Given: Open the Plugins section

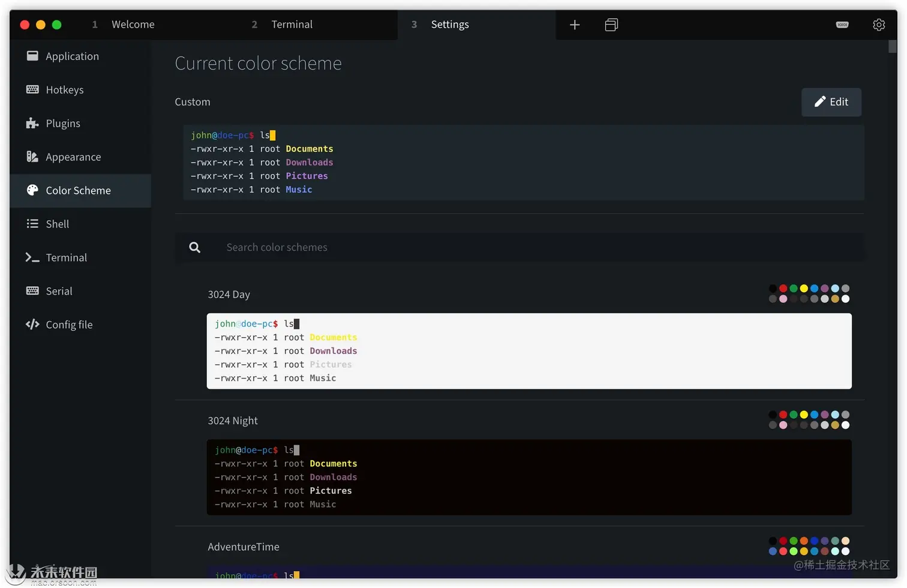Looking at the screenshot, I should click(x=80, y=123).
